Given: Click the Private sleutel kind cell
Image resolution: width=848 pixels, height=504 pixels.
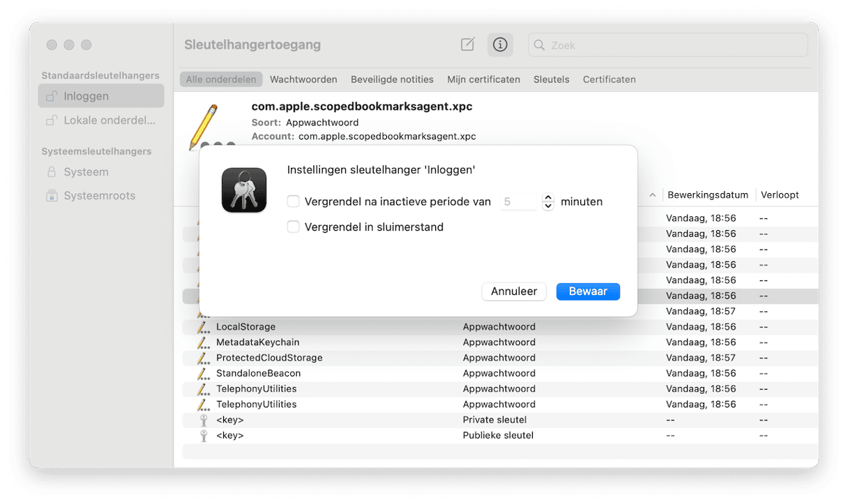Looking at the screenshot, I should click(494, 420).
